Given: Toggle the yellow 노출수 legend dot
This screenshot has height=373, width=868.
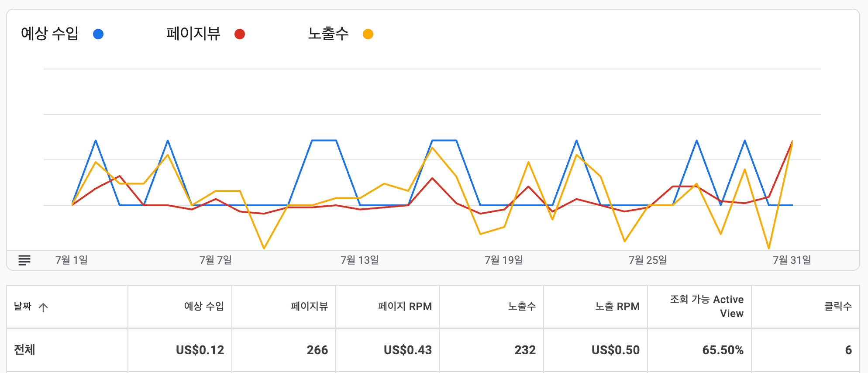Looking at the screenshot, I should click(x=368, y=34).
